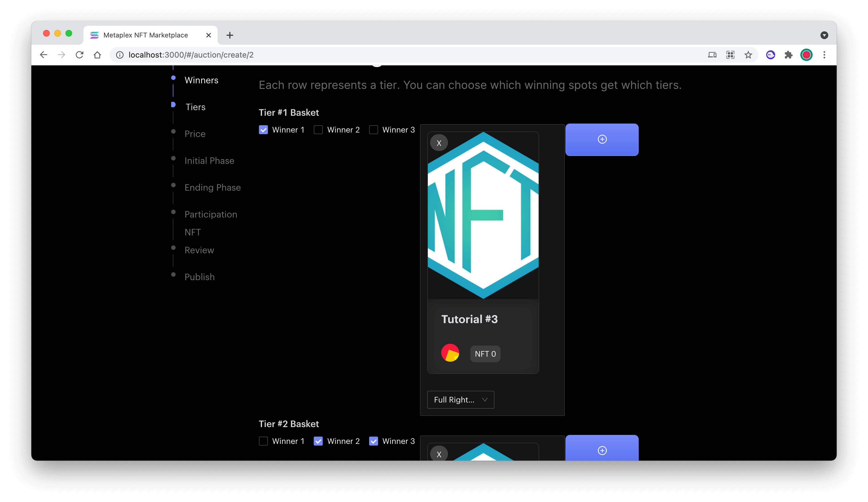The width and height of the screenshot is (868, 502).
Task: Open a new browser tab
Action: (x=230, y=35)
